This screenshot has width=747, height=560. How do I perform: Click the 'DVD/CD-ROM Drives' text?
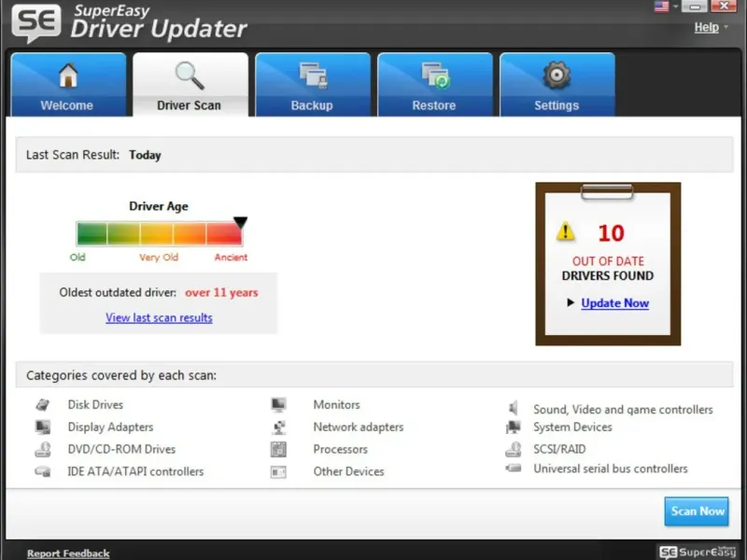tap(121, 449)
